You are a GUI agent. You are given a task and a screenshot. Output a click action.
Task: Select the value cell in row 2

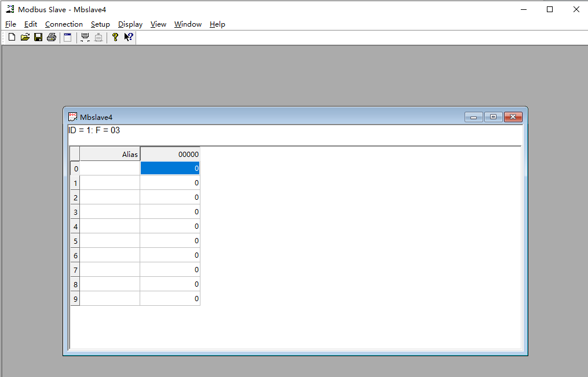(x=170, y=197)
